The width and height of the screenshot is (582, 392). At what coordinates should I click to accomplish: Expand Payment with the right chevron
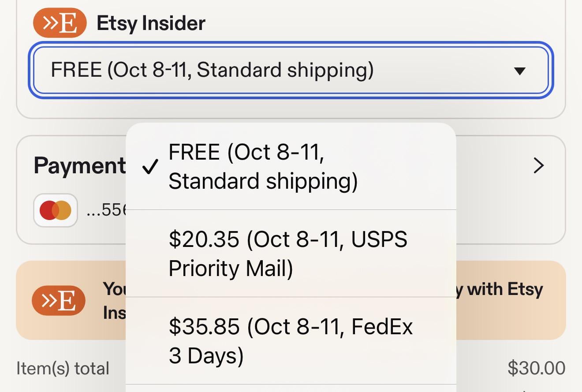tap(538, 166)
